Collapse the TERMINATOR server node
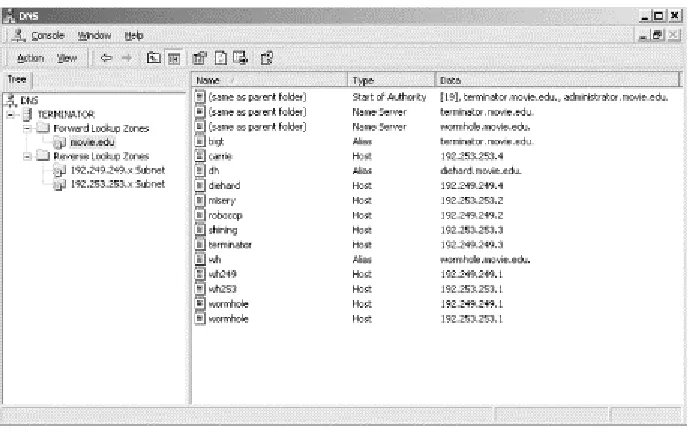688x432 pixels. coord(10,115)
